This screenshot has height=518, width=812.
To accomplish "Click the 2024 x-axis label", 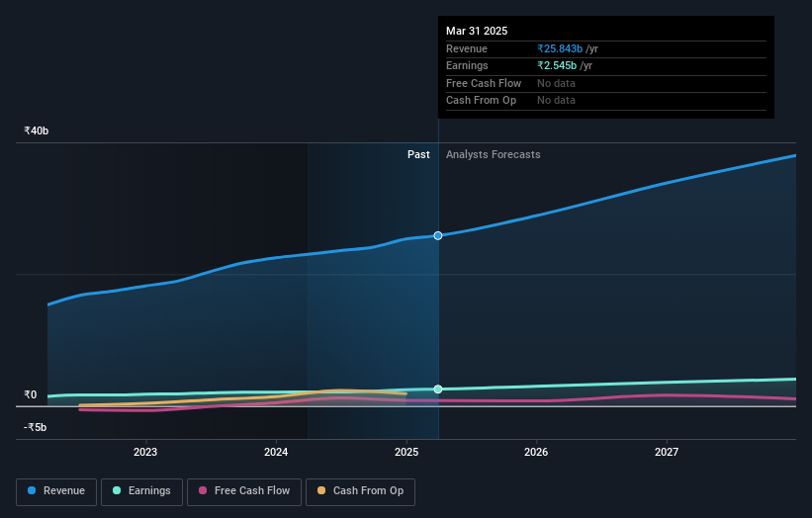I will tap(276, 452).
